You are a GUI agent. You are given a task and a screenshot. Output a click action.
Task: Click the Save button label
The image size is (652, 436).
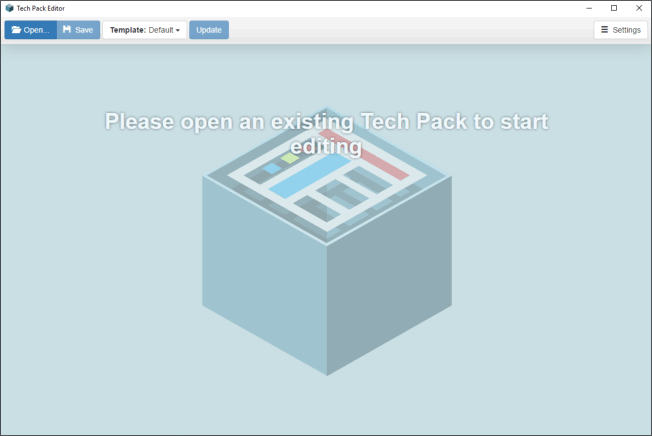click(x=84, y=30)
